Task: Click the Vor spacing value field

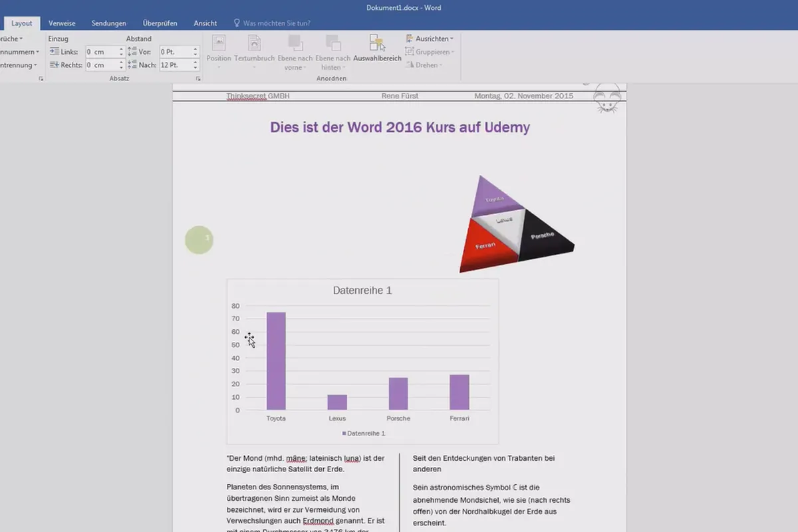Action: point(175,52)
